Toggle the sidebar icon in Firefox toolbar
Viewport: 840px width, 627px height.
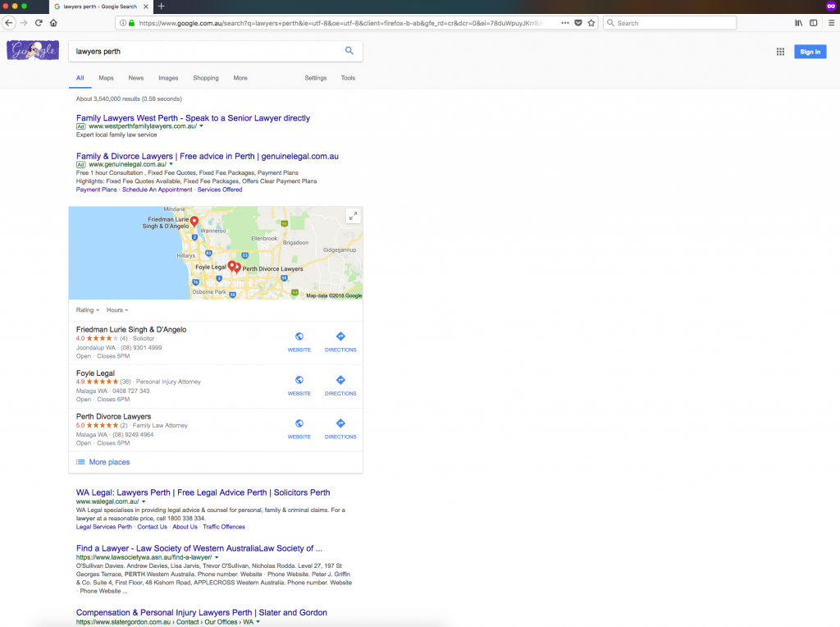point(813,23)
